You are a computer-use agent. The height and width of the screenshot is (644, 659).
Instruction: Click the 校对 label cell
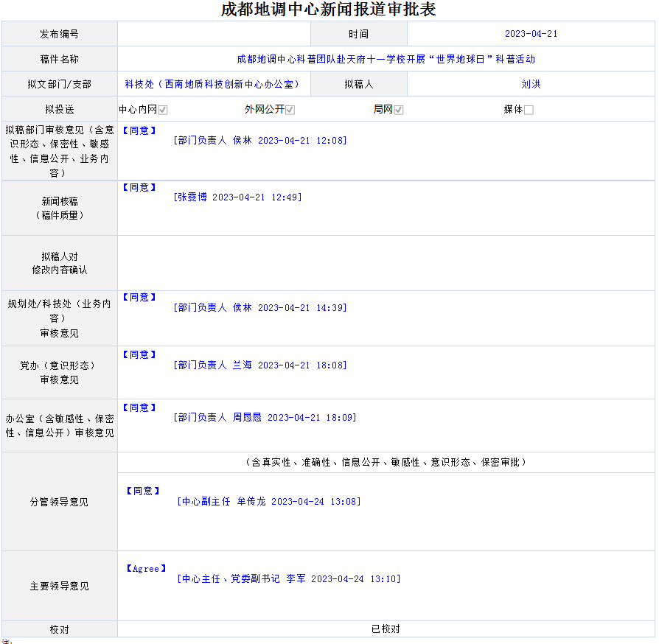coord(59,629)
